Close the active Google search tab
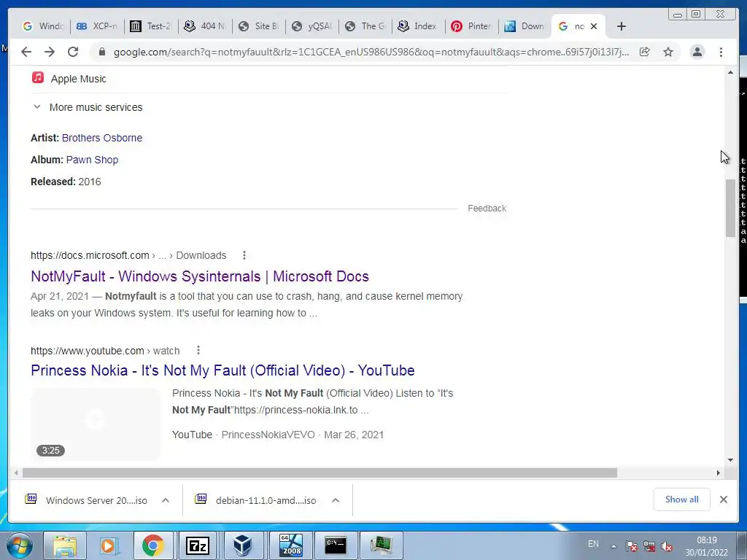The image size is (747, 560). click(594, 26)
